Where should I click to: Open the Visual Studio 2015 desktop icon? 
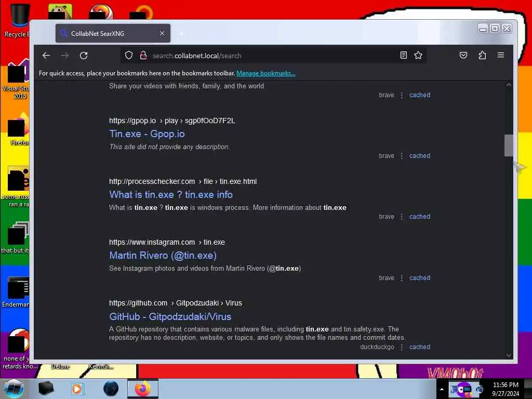click(16, 79)
